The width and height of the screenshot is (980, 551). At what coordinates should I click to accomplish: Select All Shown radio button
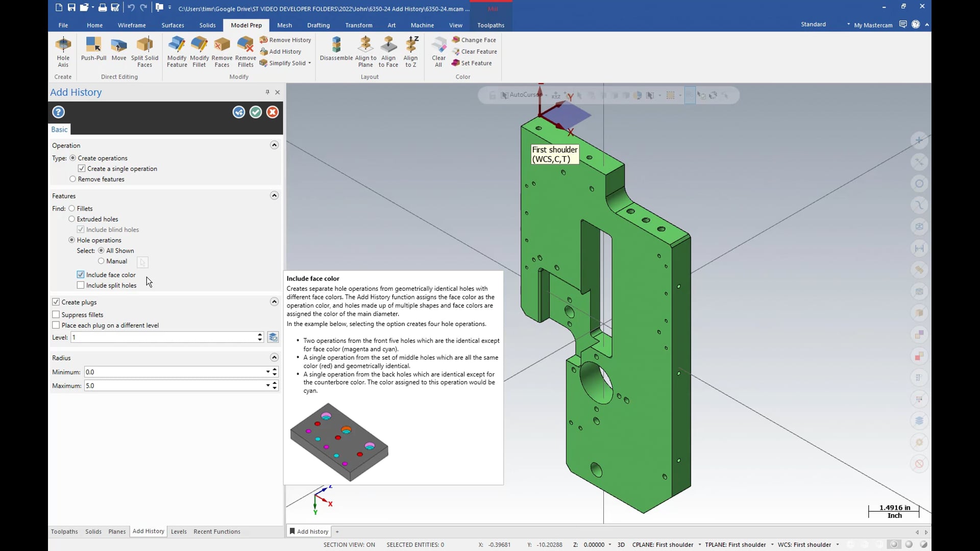[x=101, y=251]
